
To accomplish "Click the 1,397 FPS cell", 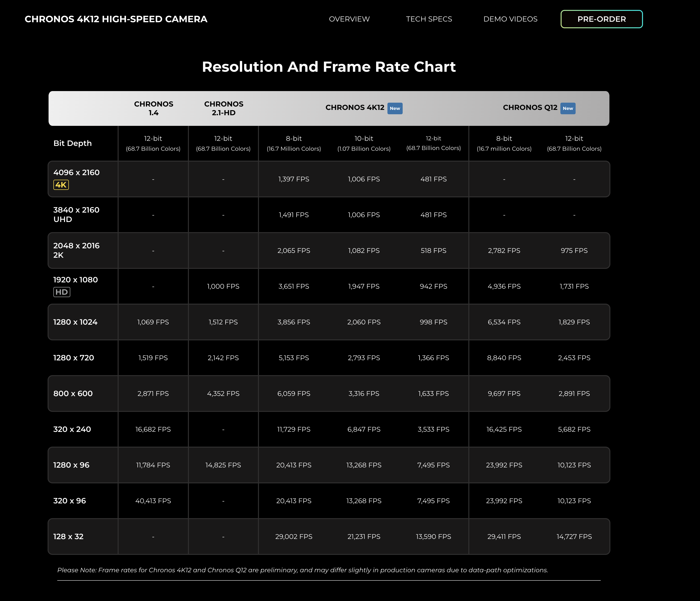I will [293, 179].
